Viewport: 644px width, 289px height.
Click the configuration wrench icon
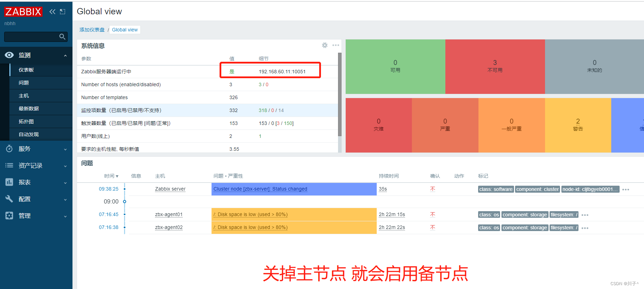point(9,199)
